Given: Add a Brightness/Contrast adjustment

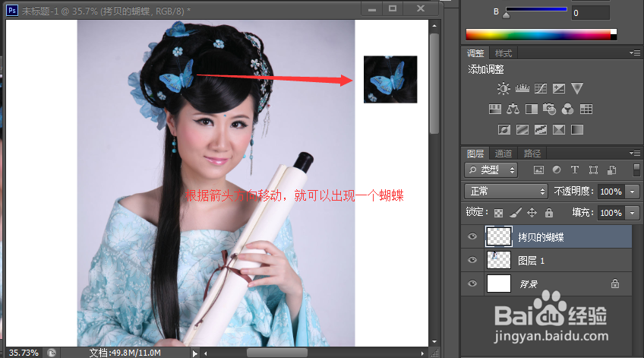Looking at the screenshot, I should point(503,88).
